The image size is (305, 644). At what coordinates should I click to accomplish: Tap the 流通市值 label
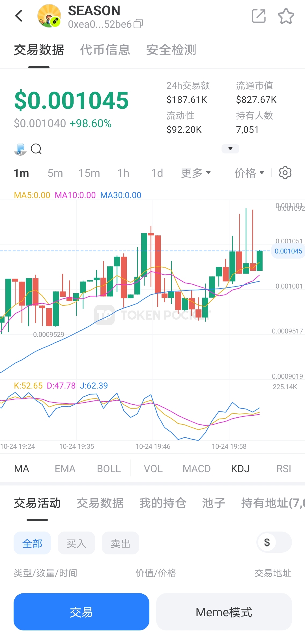[255, 85]
